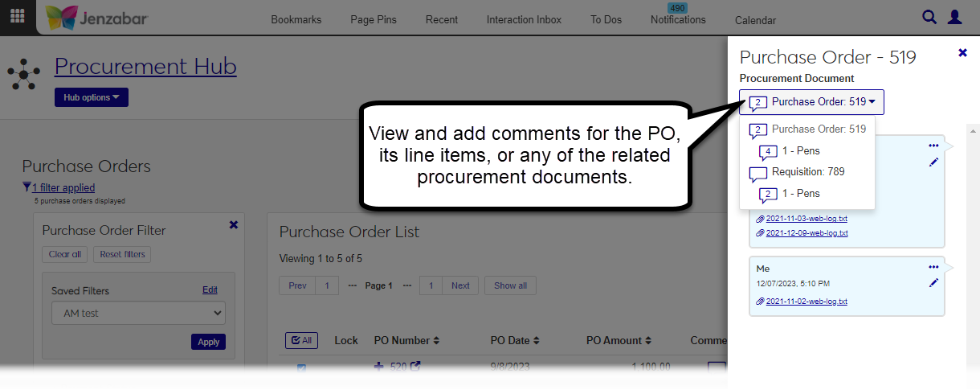Image resolution: width=980 pixels, height=390 pixels.
Task: Open the Saved Filters AM test dropdown
Action: [138, 313]
